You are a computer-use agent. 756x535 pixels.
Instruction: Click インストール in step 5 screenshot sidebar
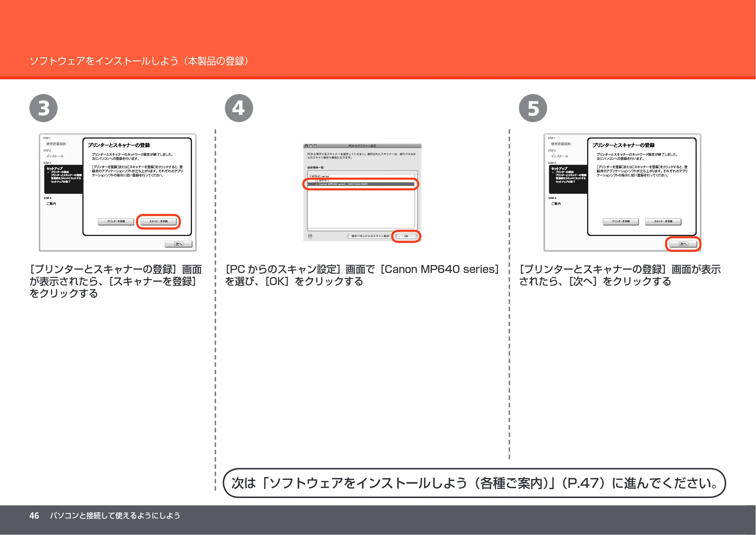click(x=560, y=156)
